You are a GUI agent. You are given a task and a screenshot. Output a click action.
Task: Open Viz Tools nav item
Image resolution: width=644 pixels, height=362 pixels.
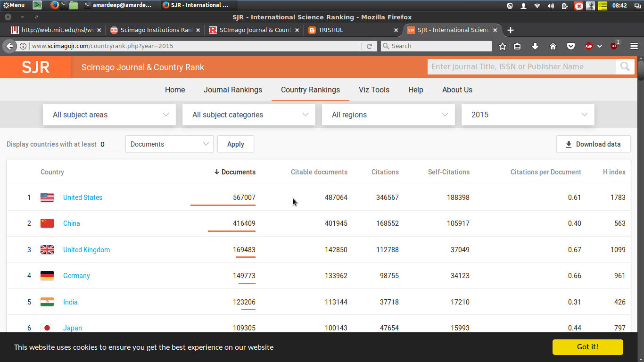click(x=374, y=90)
